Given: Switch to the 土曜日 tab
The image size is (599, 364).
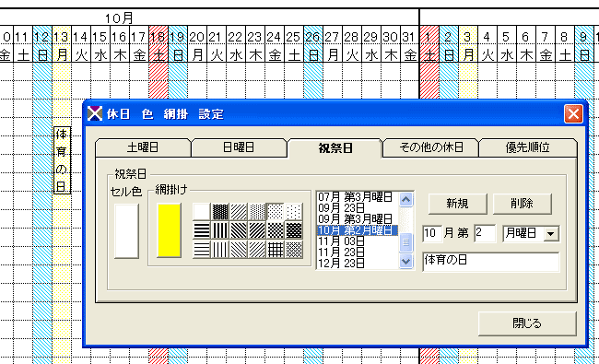Looking at the screenshot, I should click(x=143, y=147).
